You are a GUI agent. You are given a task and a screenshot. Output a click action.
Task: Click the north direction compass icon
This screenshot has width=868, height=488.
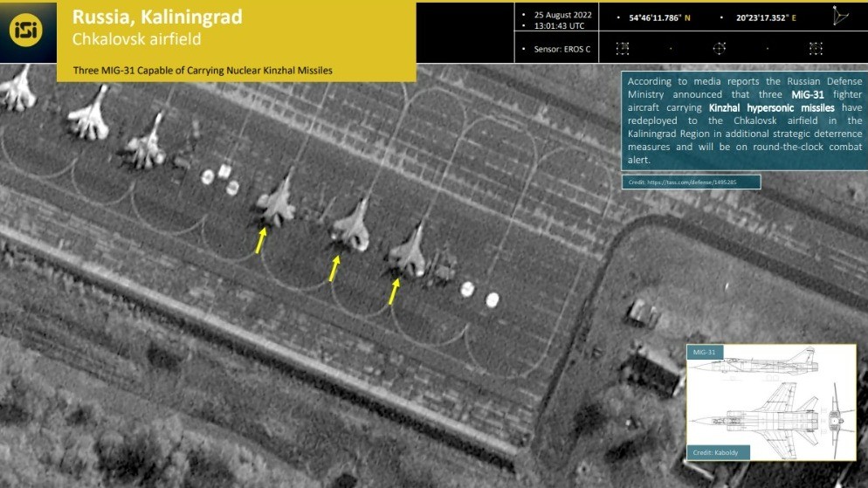pos(839,16)
